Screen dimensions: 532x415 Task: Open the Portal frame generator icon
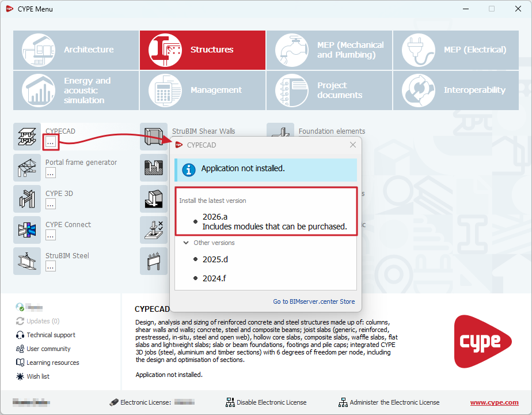tap(26, 168)
